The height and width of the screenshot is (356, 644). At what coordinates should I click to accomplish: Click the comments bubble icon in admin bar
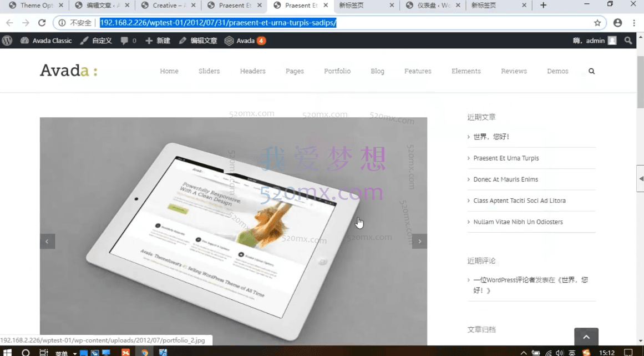point(123,40)
